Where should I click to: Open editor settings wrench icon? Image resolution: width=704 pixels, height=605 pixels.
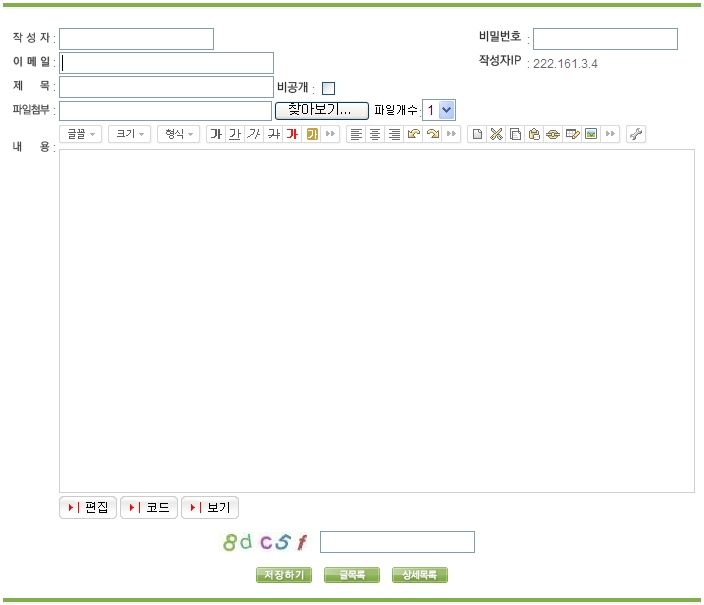636,134
